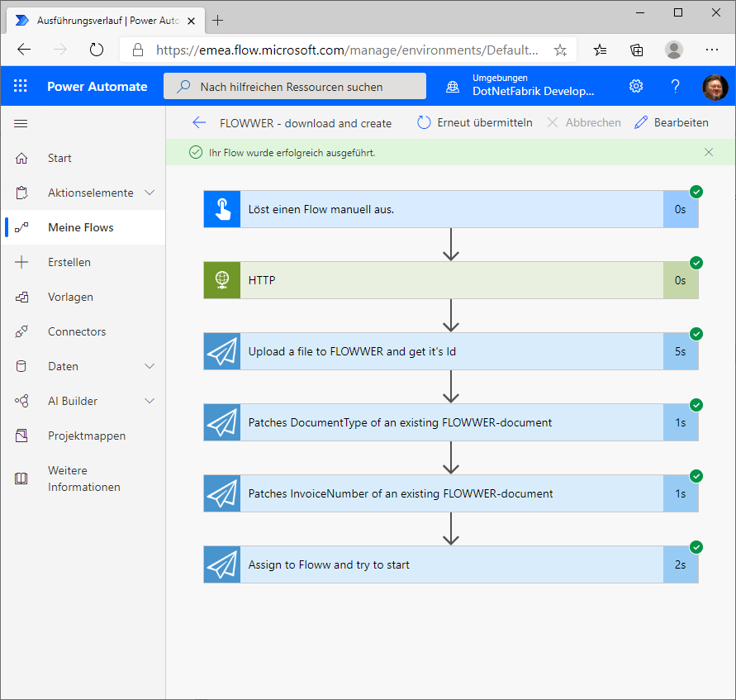
Task: Expand the Aktionselemente submenu chevron
Action: point(150,193)
